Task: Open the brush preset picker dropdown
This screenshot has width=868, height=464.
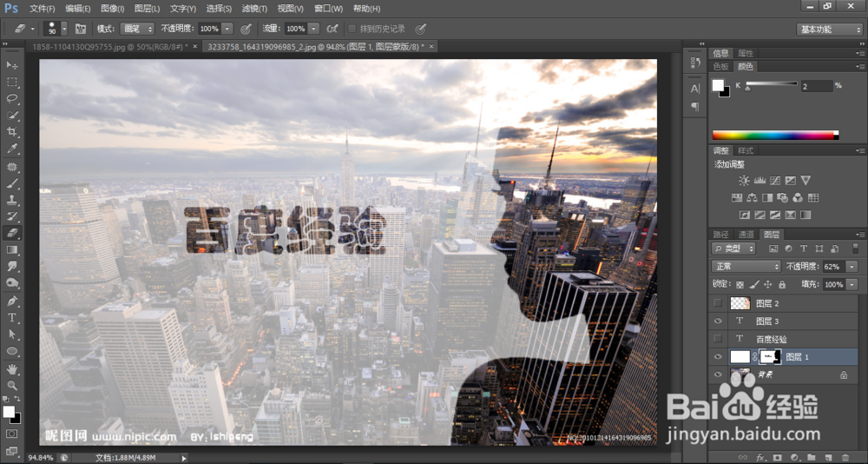Action: 64,29
